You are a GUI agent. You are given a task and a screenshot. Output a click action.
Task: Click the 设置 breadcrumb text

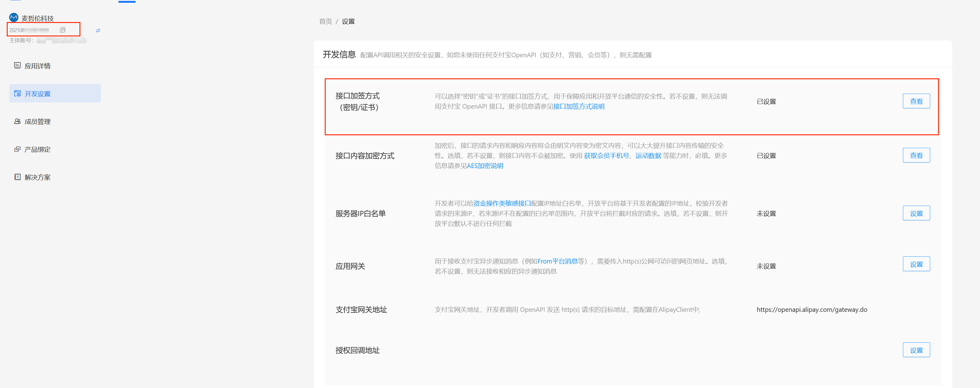(x=348, y=21)
